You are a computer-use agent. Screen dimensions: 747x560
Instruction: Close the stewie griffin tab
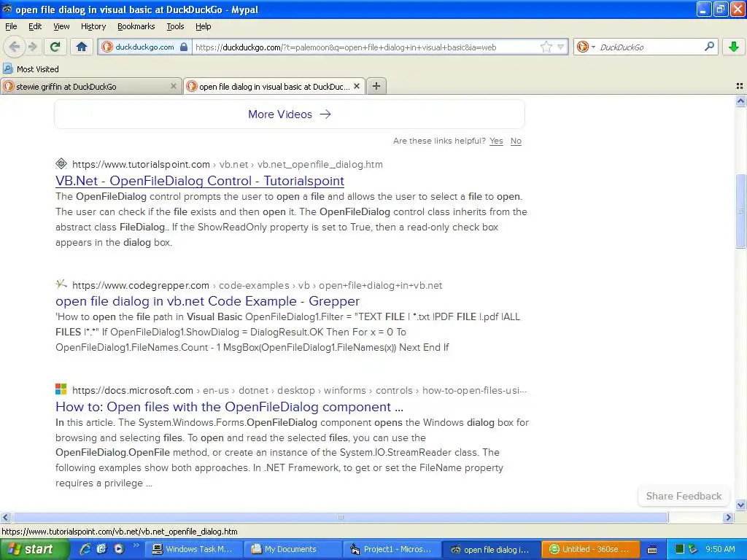point(174,86)
